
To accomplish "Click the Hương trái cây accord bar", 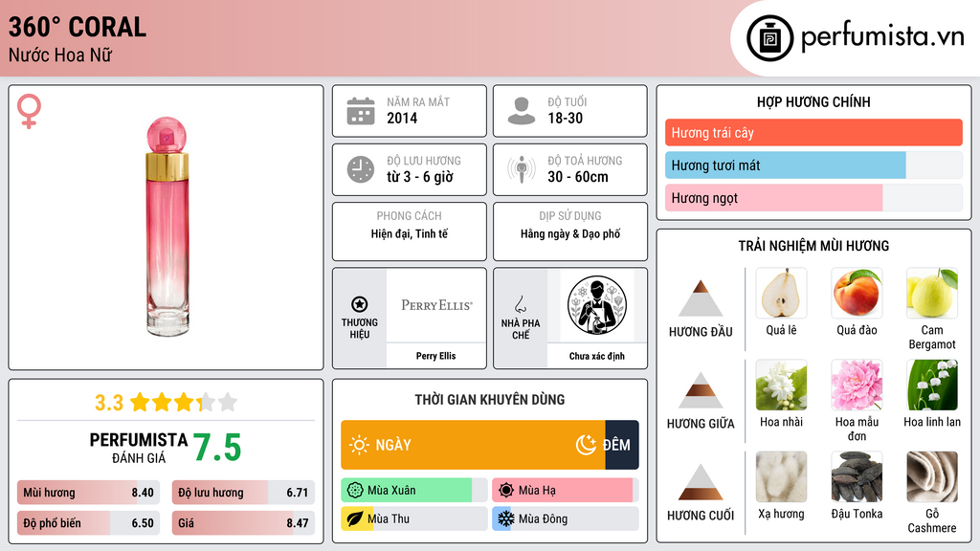I will 813,132.
